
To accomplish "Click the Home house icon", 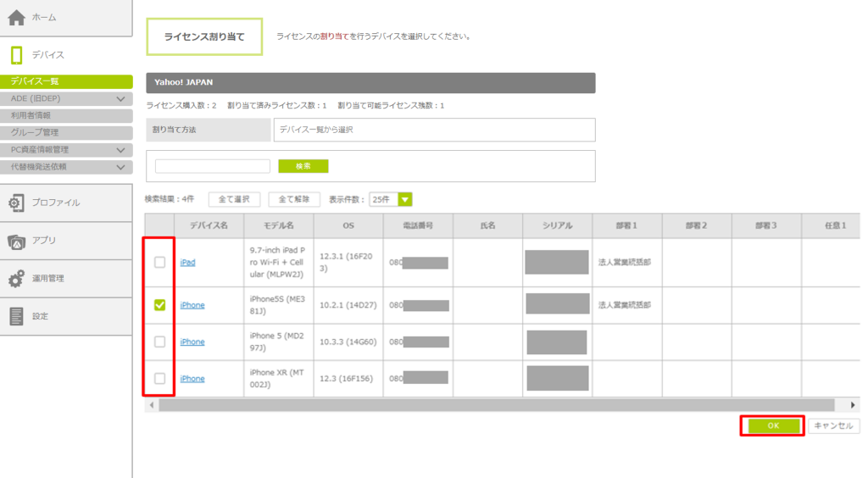I will tap(16, 18).
